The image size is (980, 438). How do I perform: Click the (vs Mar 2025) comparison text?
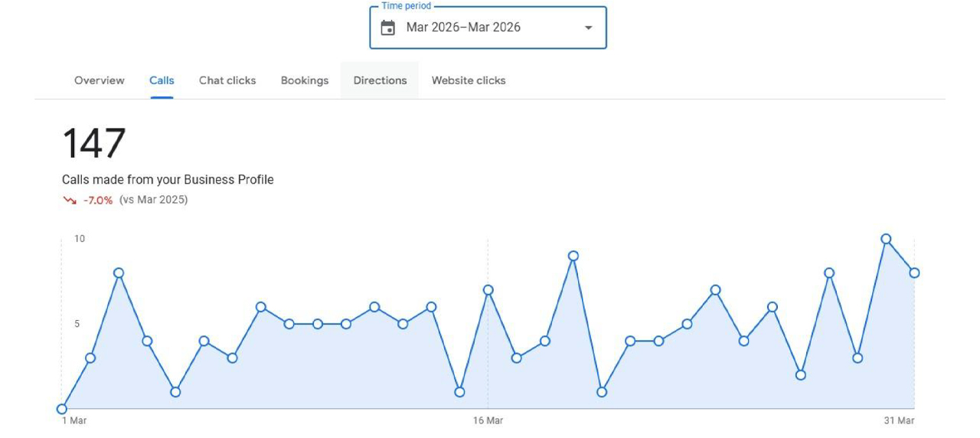click(x=153, y=200)
